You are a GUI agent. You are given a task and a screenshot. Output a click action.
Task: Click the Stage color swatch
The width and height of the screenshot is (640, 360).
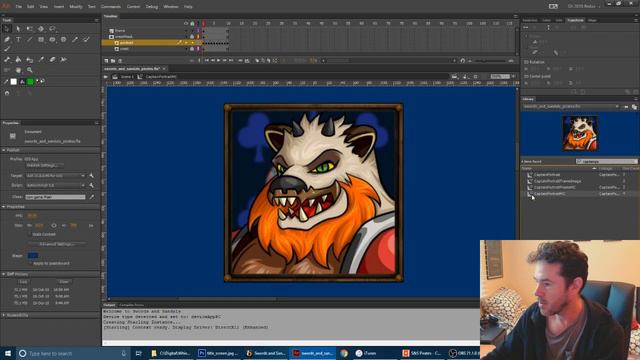click(x=33, y=256)
